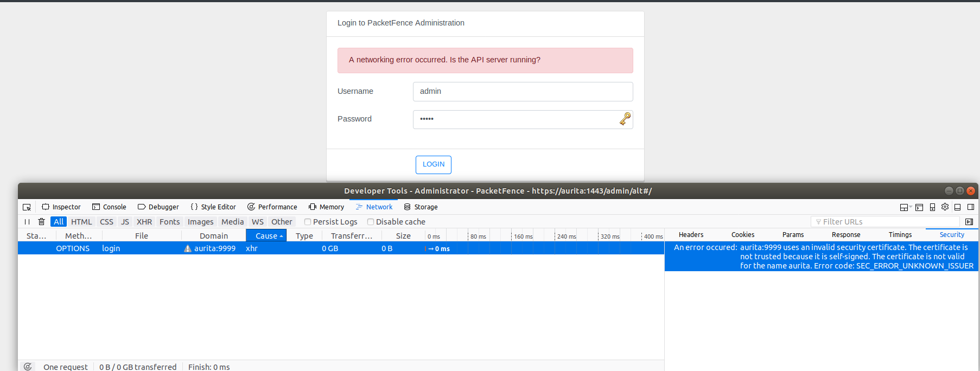The width and height of the screenshot is (980, 371).
Task: Open the Style Editor panel
Action: (213, 207)
